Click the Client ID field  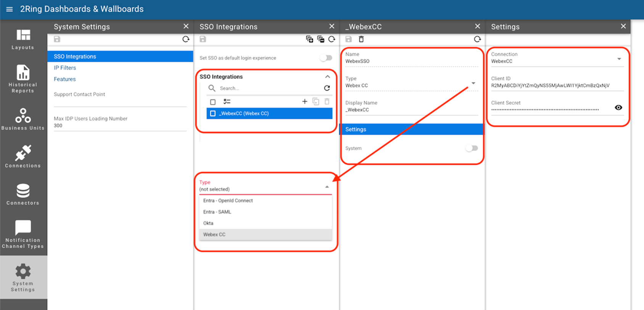point(557,82)
